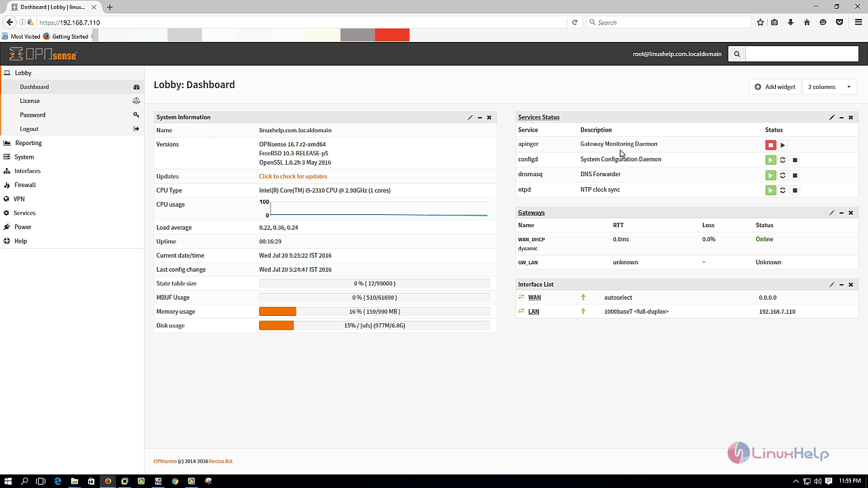Open a new browser tab
The width and height of the screenshot is (868, 488).
(x=110, y=7)
